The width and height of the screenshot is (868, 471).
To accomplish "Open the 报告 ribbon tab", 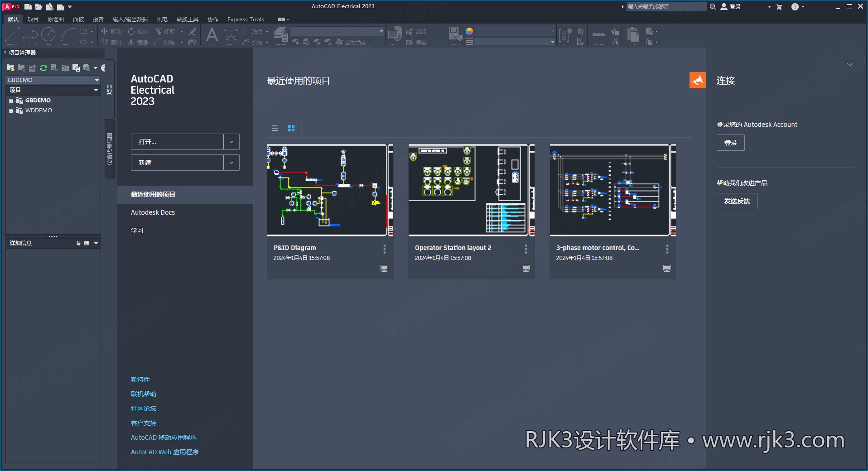I will tap(98, 19).
